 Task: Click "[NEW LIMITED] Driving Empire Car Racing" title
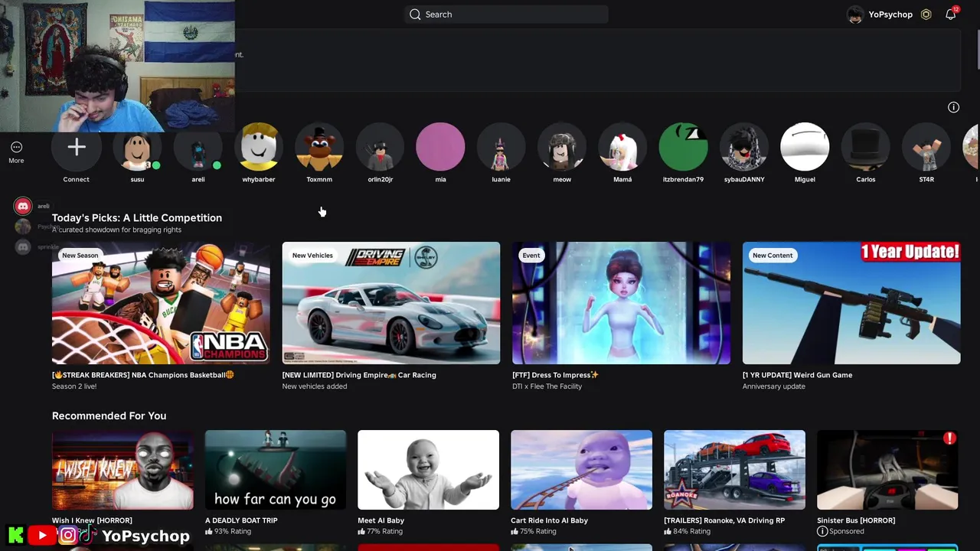tap(359, 375)
